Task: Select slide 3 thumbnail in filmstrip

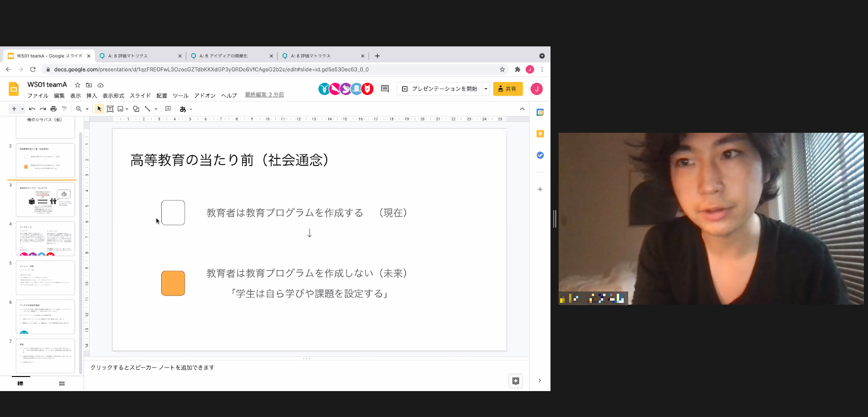Action: [x=45, y=200]
